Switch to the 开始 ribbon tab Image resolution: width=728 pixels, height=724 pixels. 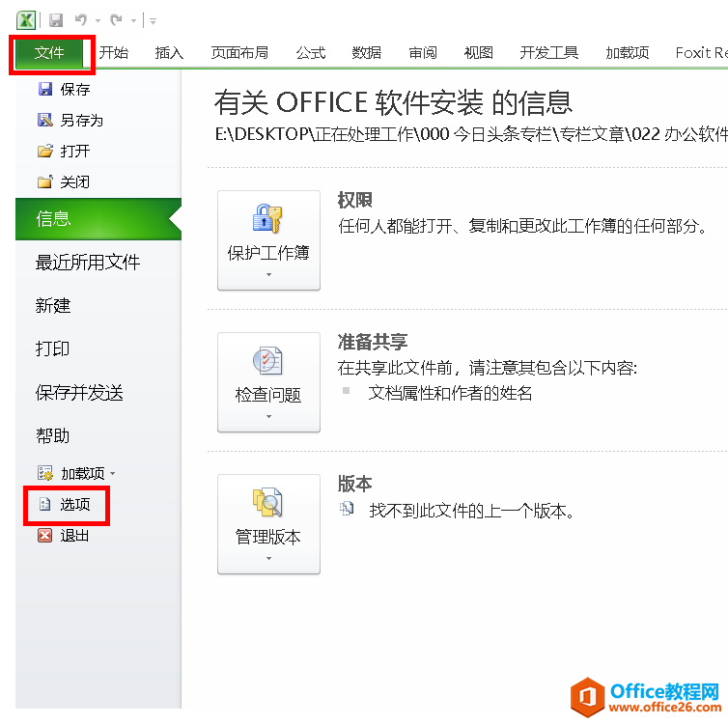click(x=114, y=53)
